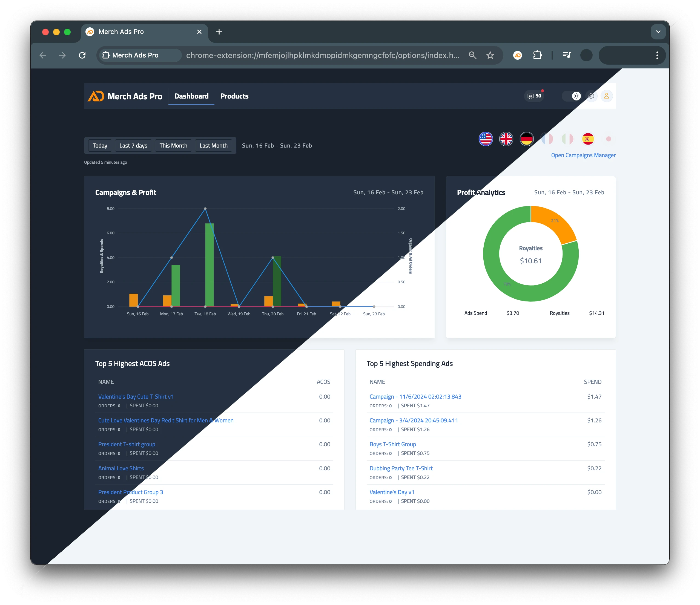Filter by Last Month
Image resolution: width=700 pixels, height=605 pixels.
click(x=214, y=146)
